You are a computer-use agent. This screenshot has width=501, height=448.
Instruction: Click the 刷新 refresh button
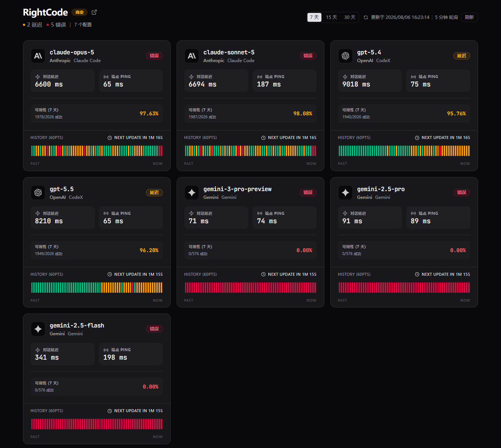(x=469, y=17)
